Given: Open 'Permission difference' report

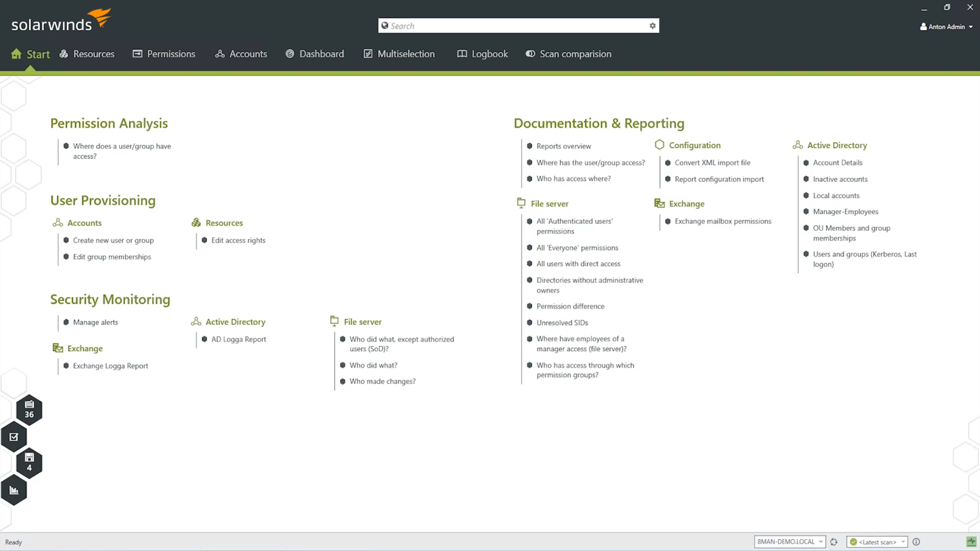Looking at the screenshot, I should tap(570, 306).
